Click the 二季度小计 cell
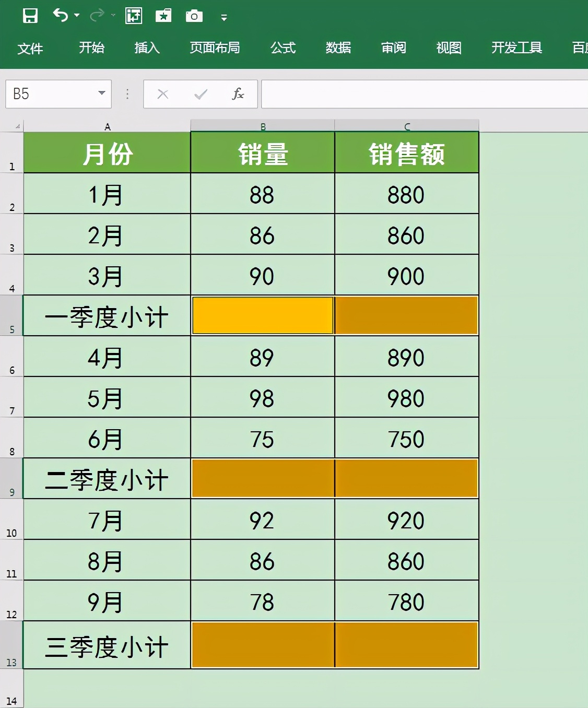Screen dimensions: 588x708 pos(107,479)
